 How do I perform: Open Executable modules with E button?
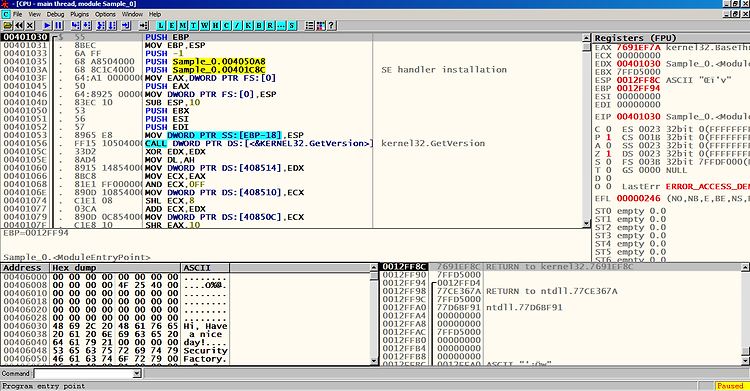(172, 26)
